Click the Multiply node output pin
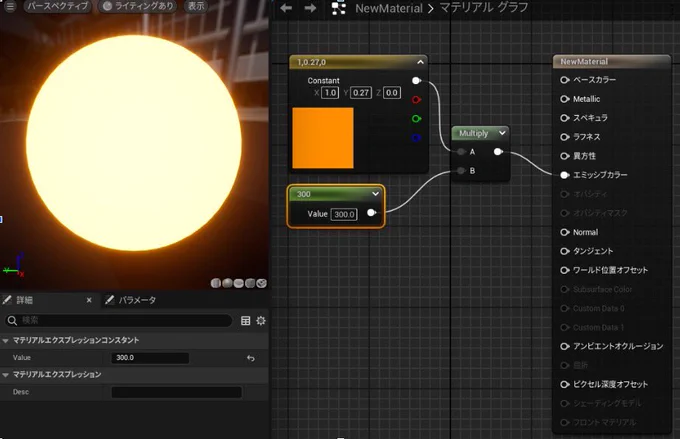The height and width of the screenshot is (439, 680). tap(498, 151)
